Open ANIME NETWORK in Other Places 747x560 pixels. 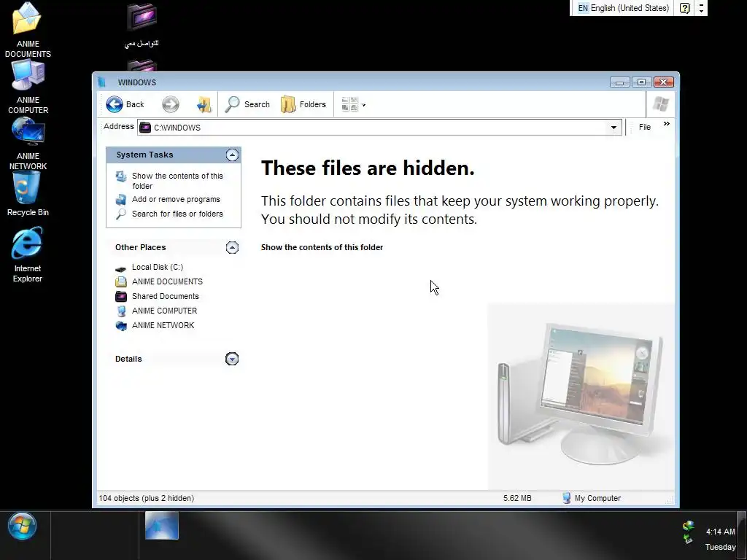(163, 325)
